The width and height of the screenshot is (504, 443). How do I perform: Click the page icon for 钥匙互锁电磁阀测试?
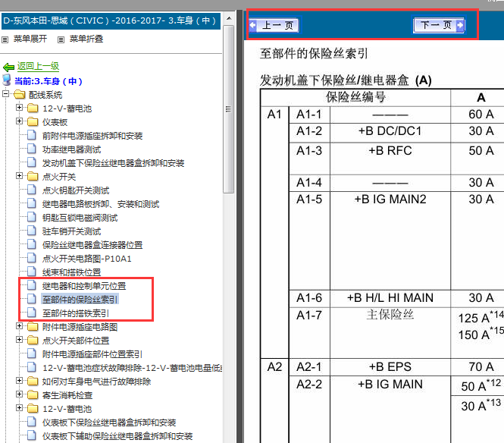coord(32,217)
